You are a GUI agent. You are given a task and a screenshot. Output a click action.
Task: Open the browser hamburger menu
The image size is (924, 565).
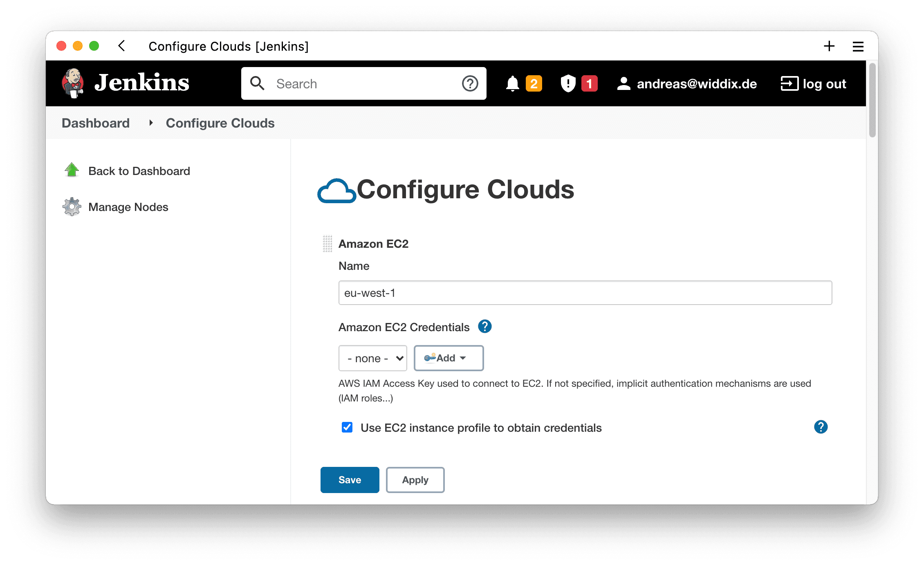coord(858,46)
